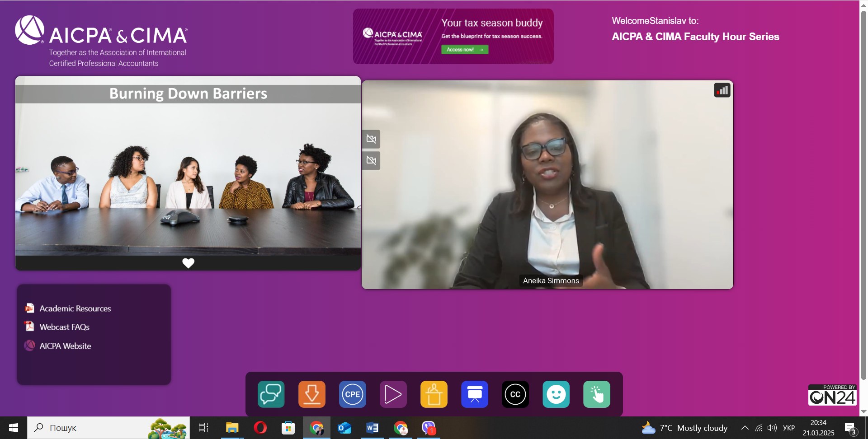The height and width of the screenshot is (439, 868).
Task: Click the signal strength bars icon
Action: tap(722, 90)
